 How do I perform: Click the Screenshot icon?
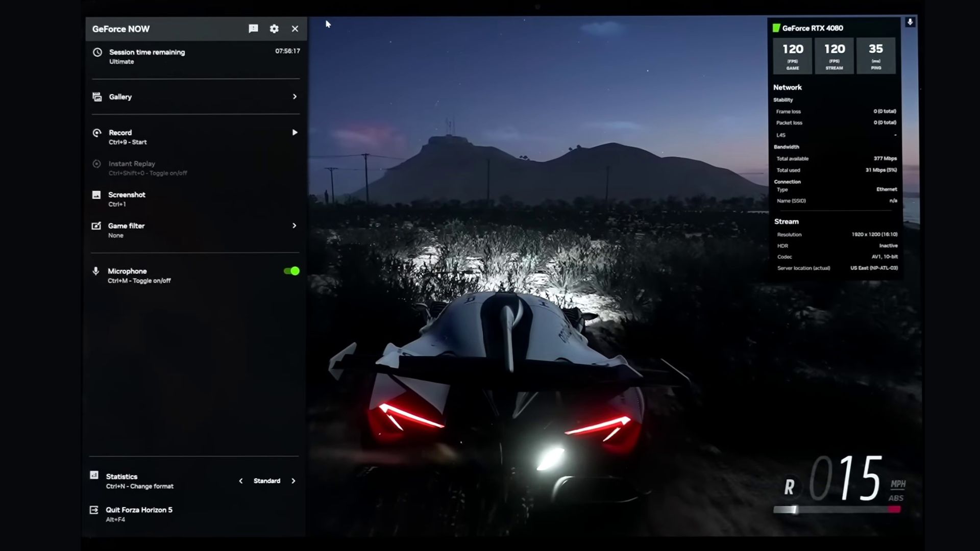click(96, 195)
